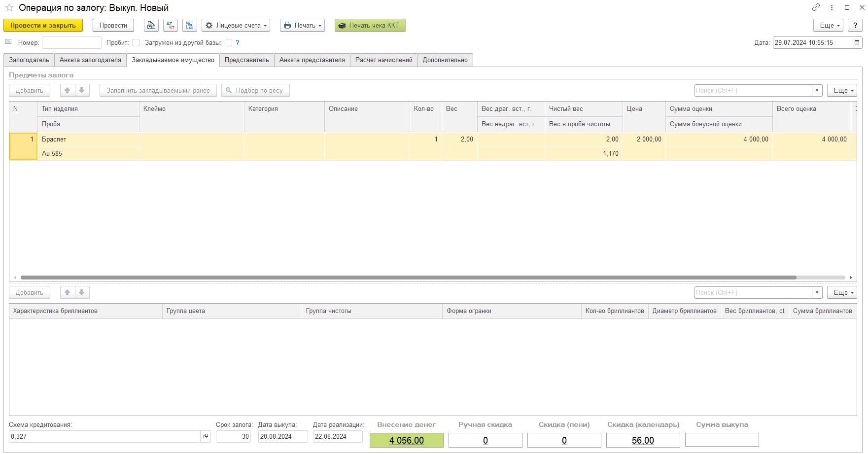Toggle the Пробит checkbox
Viewport: 868px width, 454px height.
click(x=136, y=43)
